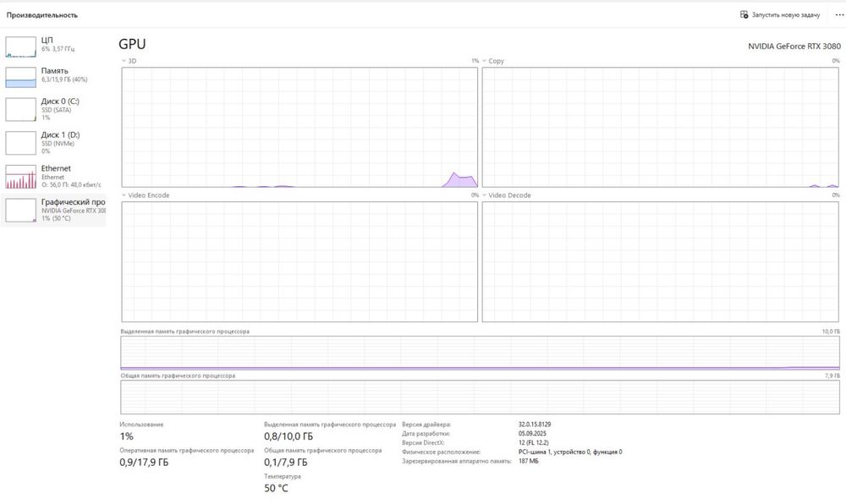The height and width of the screenshot is (504, 846).
Task: Click the 3D engine usage graph
Action: pyautogui.click(x=299, y=127)
